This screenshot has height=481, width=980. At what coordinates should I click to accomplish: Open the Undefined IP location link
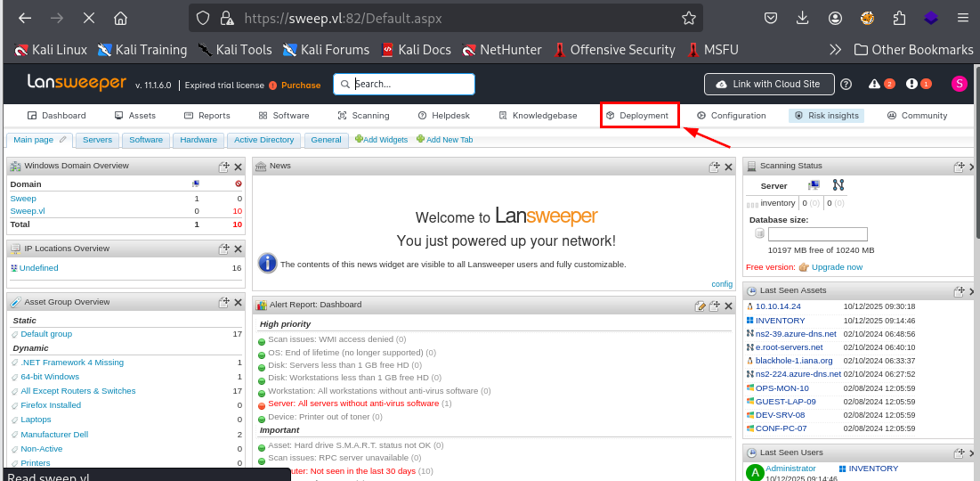pos(39,268)
